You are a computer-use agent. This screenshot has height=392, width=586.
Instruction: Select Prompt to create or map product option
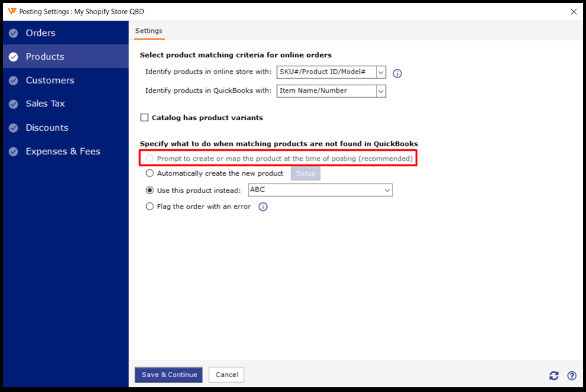(150, 159)
